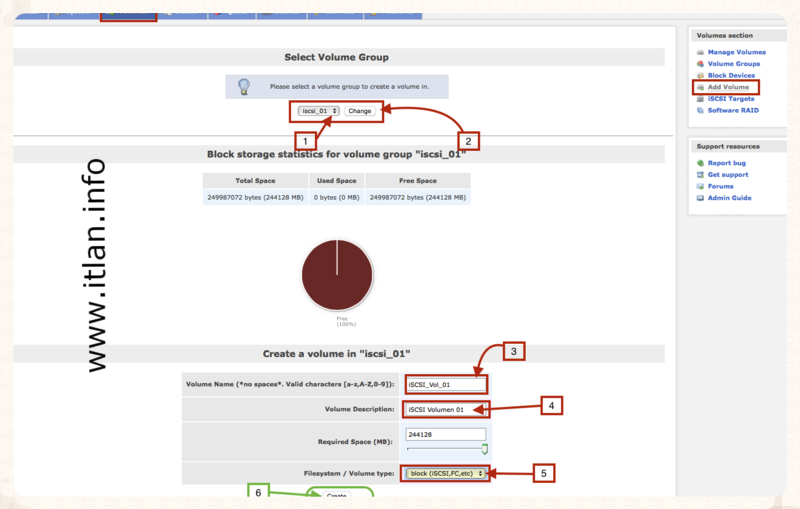This screenshot has height=509, width=800.
Task: Open the Get support link
Action: pos(728,175)
